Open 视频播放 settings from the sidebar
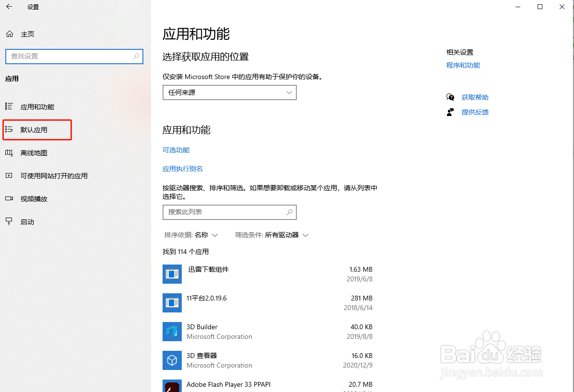 (10, 198)
